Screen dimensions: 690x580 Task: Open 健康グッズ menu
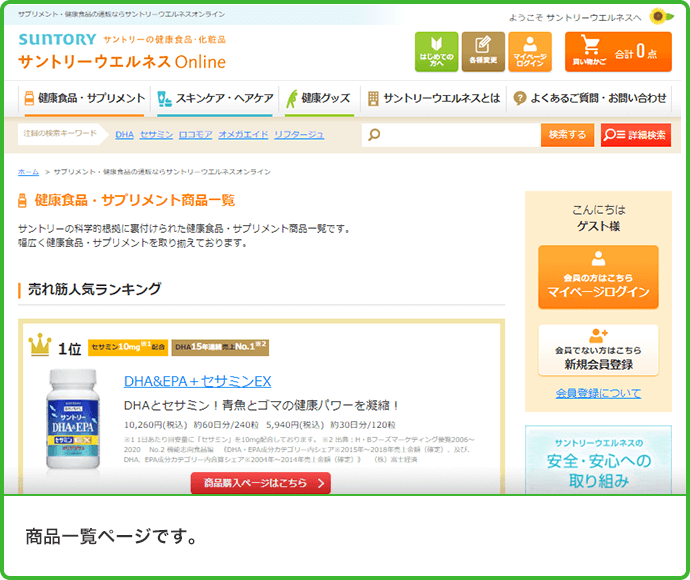pyautogui.click(x=318, y=98)
